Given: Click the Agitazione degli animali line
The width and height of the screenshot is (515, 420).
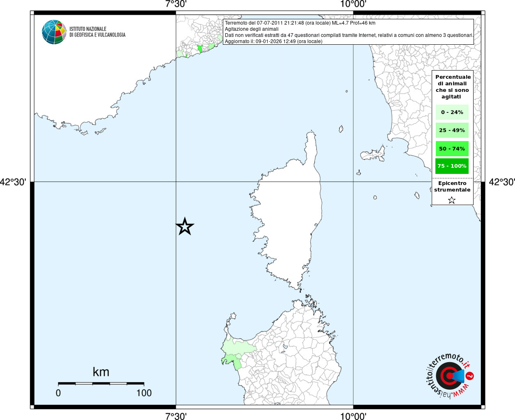Looking at the screenshot, I should (x=252, y=29).
